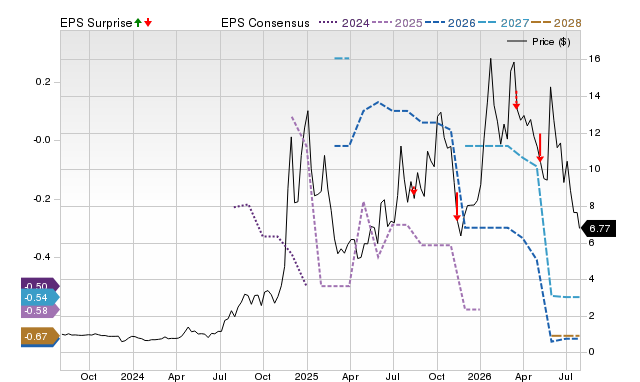Viewport: 640px width, 382px height.
Task: Click the 6.77 current price tag
Action: click(598, 229)
